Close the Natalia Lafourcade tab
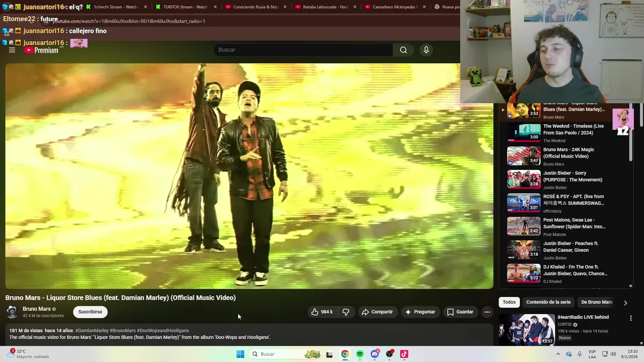644x362 pixels. [x=355, y=7]
